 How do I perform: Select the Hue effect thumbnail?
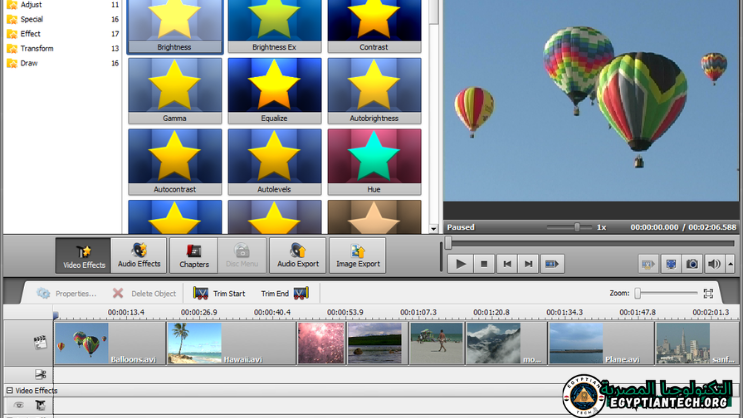click(374, 162)
